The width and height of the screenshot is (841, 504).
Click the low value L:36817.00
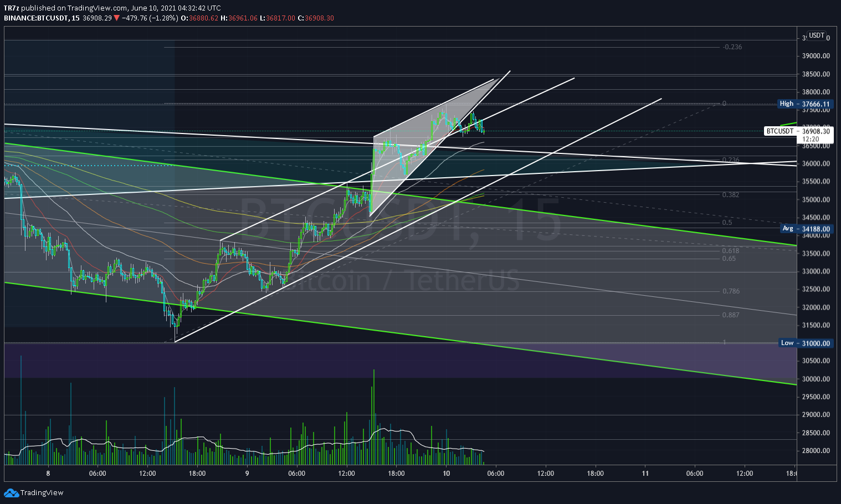tap(277, 18)
